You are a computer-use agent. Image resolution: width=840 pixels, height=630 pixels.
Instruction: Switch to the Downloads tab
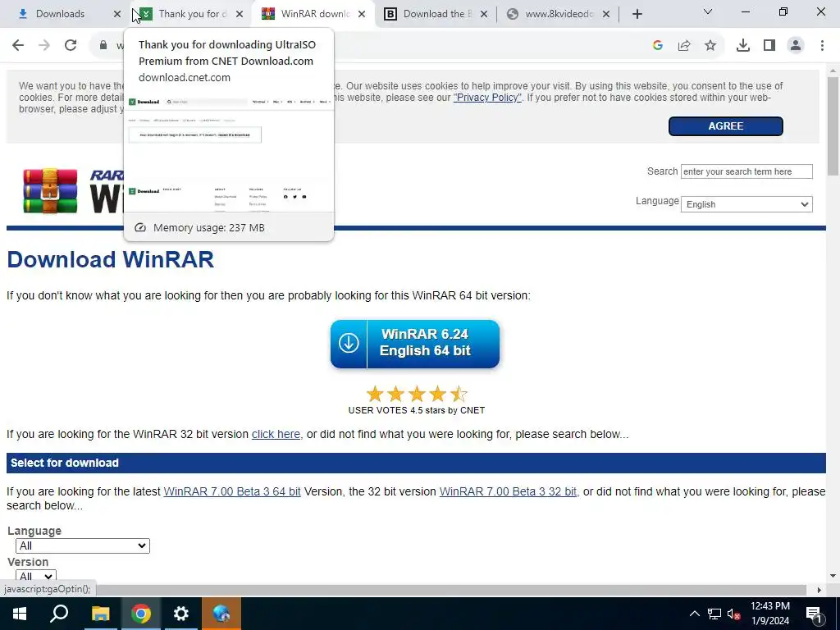point(60,14)
